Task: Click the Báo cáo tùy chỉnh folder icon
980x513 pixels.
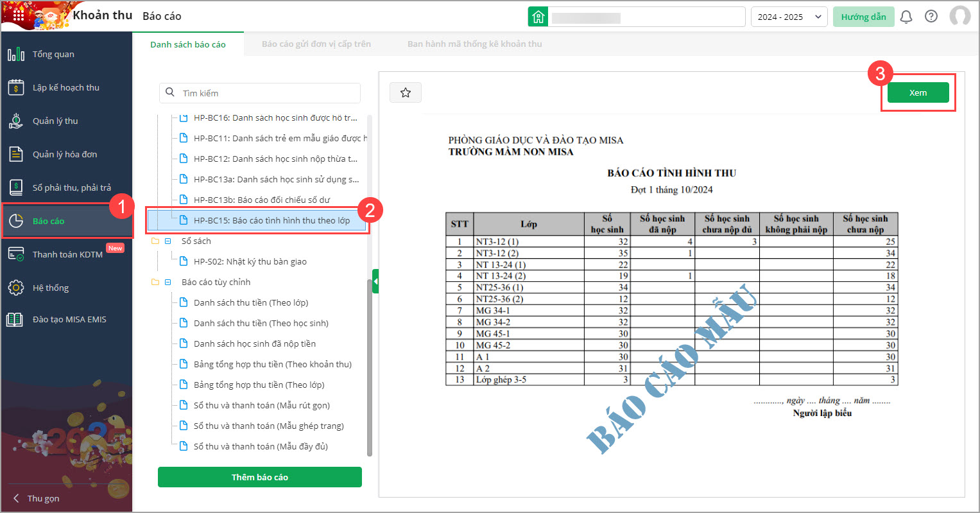Action: pos(155,282)
